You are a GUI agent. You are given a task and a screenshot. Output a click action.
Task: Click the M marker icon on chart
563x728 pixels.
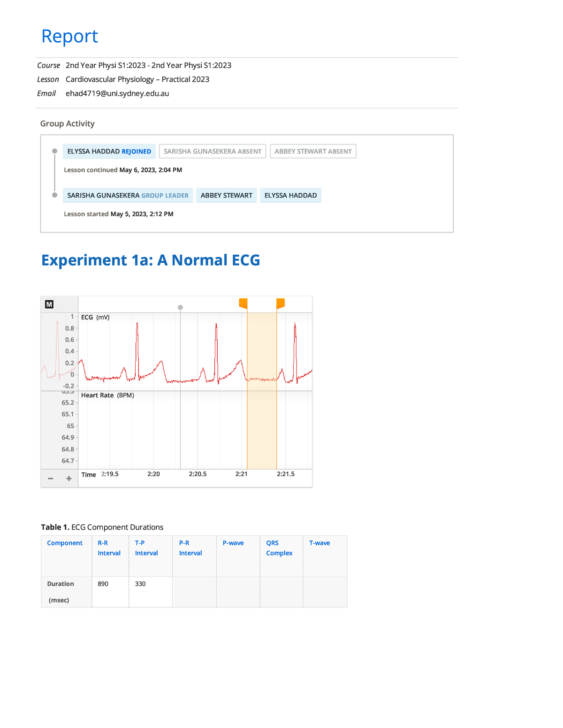pos(49,304)
